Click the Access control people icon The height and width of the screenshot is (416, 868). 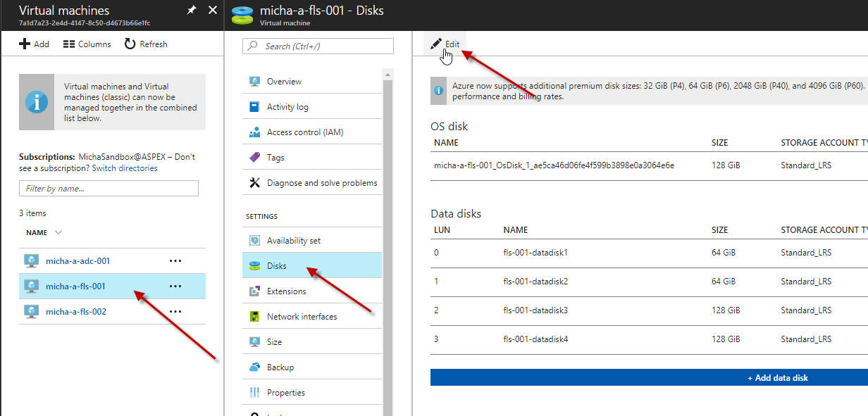(255, 132)
